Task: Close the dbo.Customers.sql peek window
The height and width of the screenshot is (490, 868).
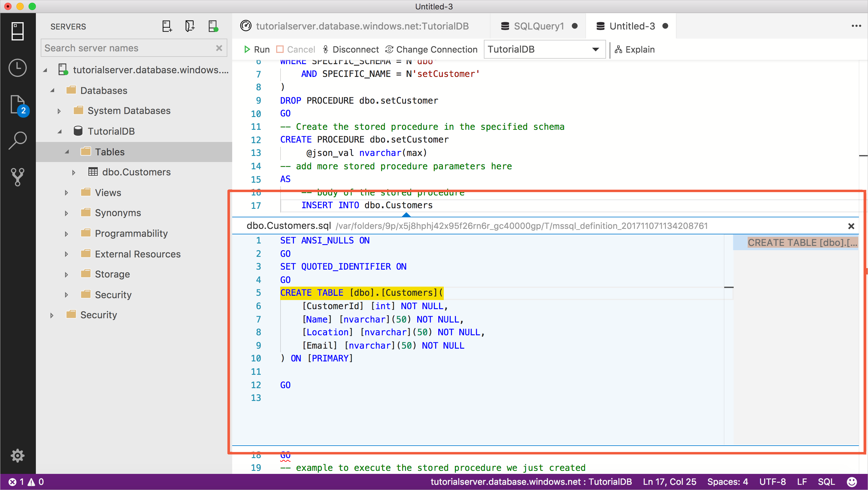Action: [851, 226]
